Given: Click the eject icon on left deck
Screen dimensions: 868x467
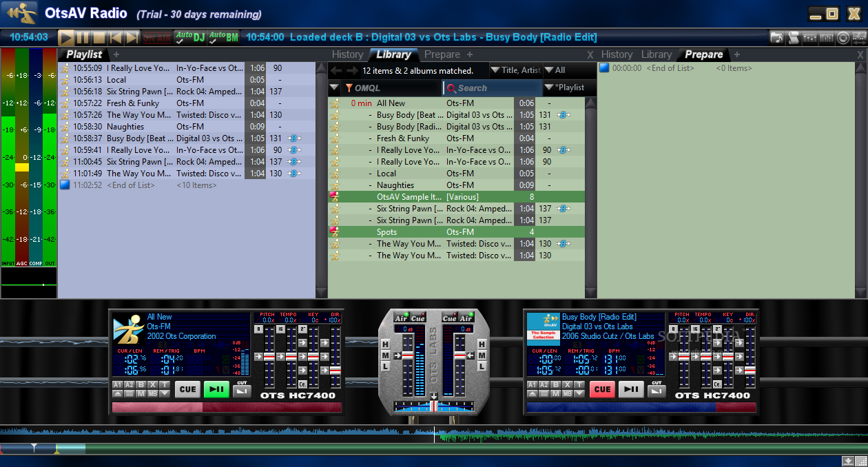Looking at the screenshot, I should point(117,393).
